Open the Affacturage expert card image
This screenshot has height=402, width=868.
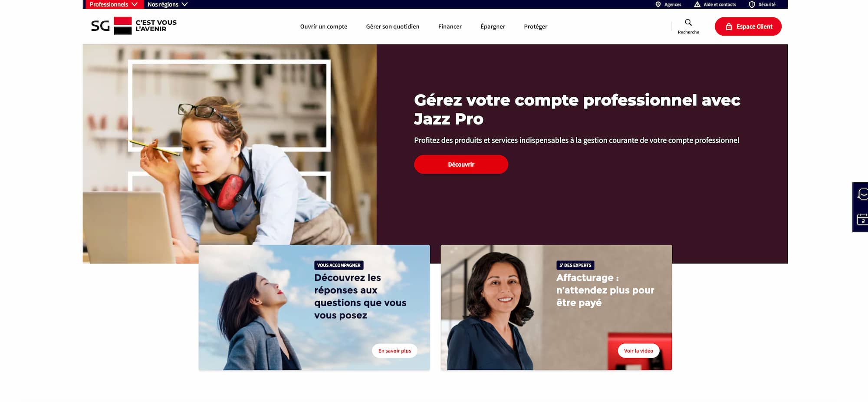[x=556, y=307]
